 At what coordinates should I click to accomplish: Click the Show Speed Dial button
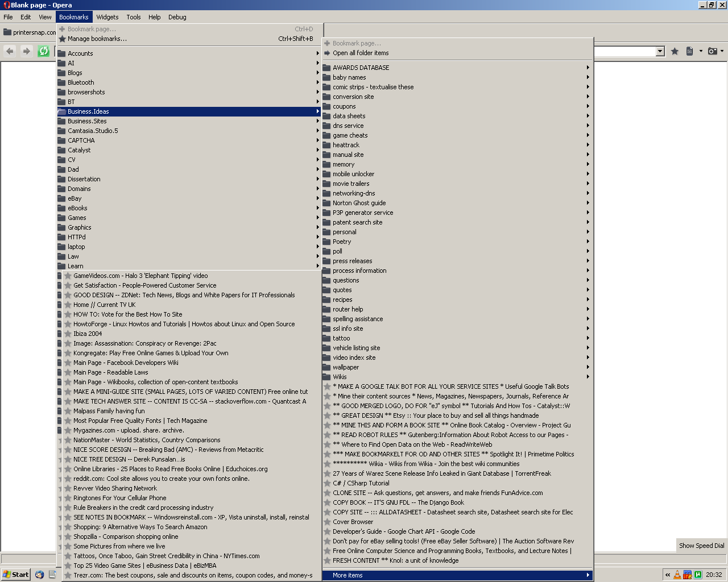coord(701,546)
